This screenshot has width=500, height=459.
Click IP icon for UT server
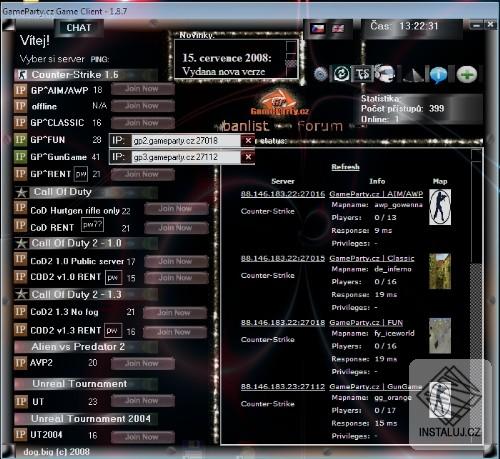click(x=21, y=401)
